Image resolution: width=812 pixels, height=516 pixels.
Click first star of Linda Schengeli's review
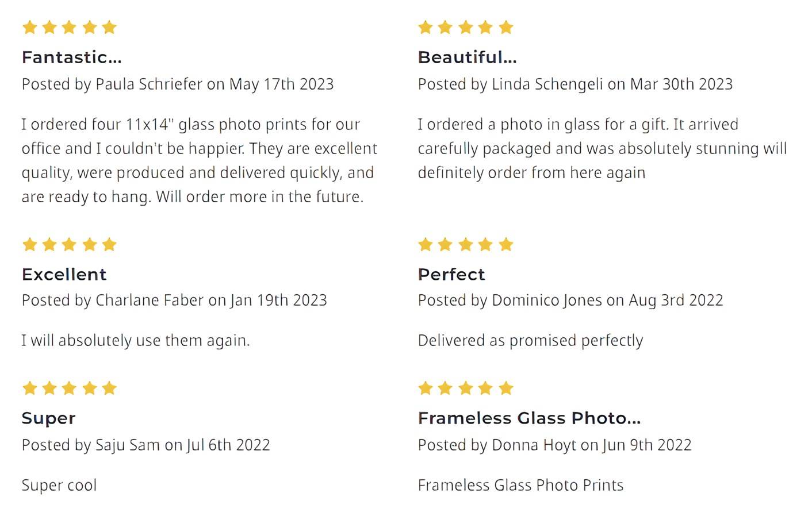pos(426,27)
